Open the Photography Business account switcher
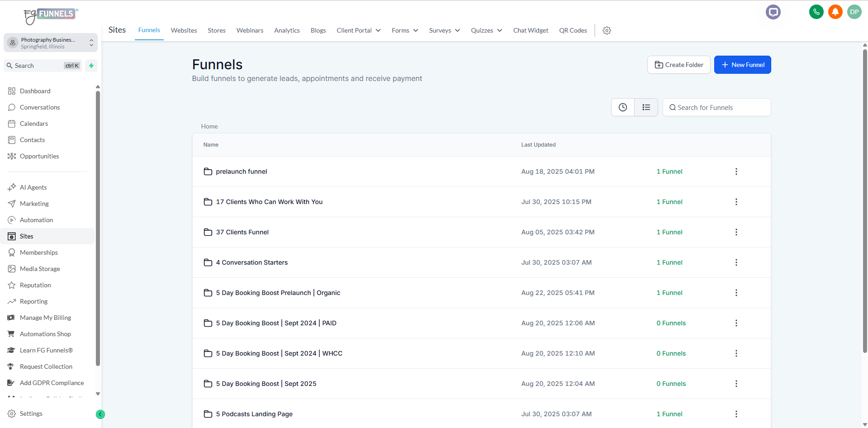This screenshot has height=428, width=868. coord(51,43)
